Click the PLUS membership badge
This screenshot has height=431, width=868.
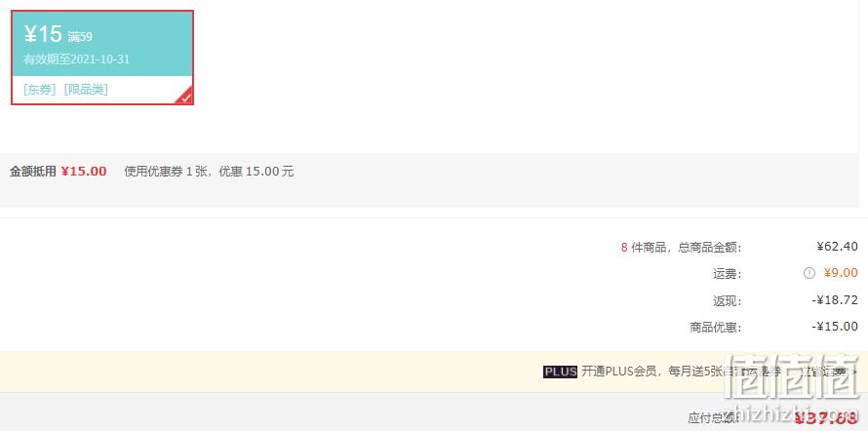pyautogui.click(x=560, y=372)
